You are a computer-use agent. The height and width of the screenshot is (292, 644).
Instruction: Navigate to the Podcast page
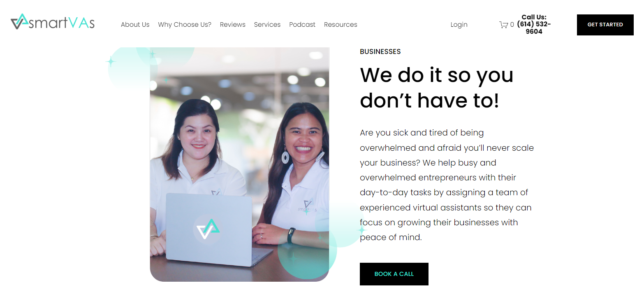tap(302, 25)
